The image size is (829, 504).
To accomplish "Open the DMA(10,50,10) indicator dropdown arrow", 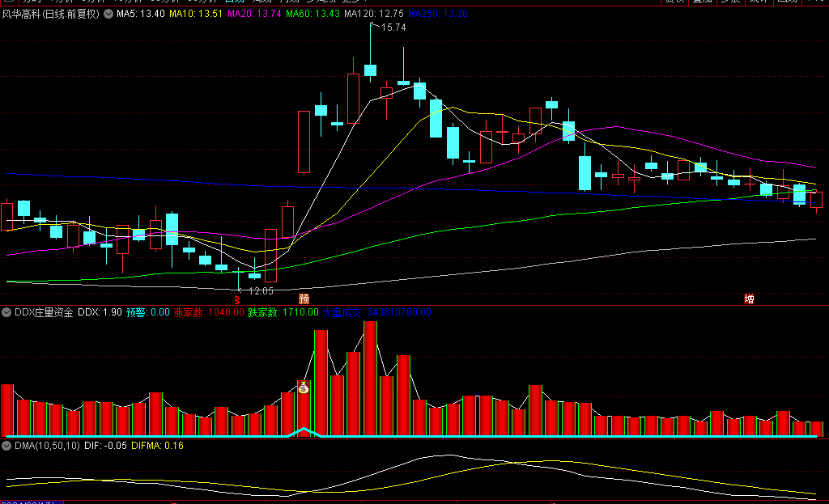I will tap(6, 446).
